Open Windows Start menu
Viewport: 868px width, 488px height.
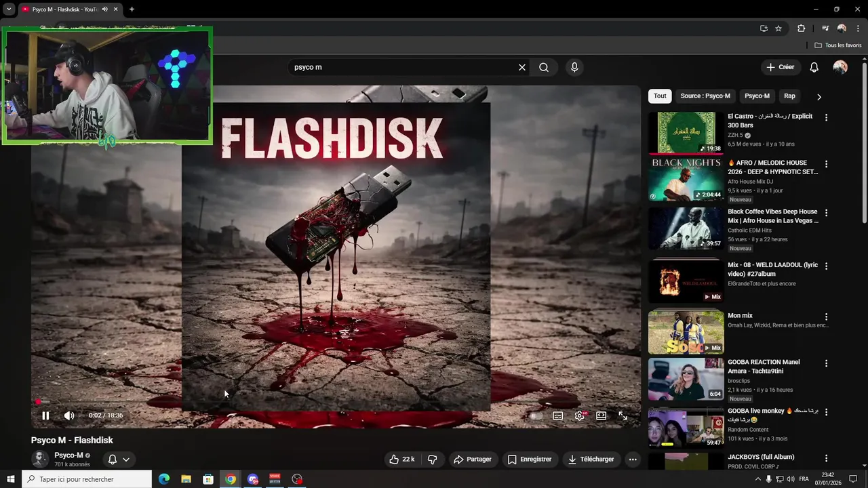pyautogui.click(x=10, y=479)
